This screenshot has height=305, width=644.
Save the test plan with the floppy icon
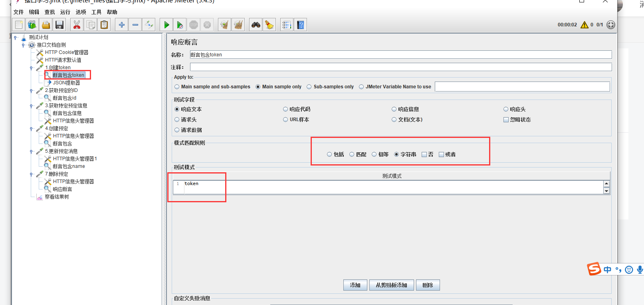click(x=59, y=25)
